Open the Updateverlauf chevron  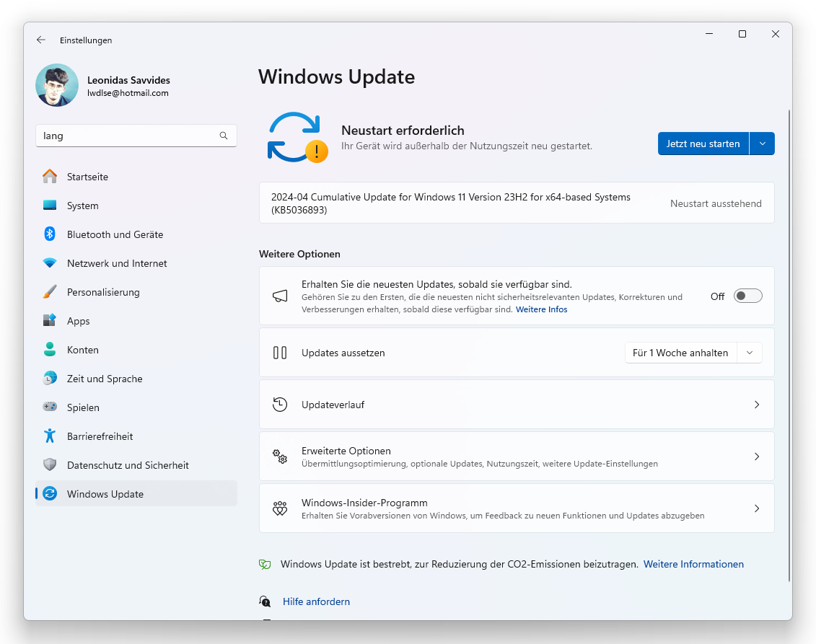point(757,405)
